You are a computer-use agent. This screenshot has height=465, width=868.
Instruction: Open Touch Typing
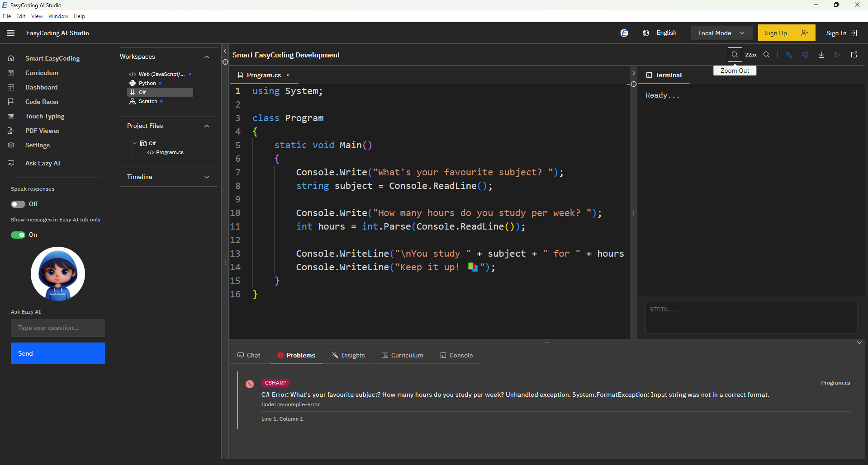(x=45, y=116)
